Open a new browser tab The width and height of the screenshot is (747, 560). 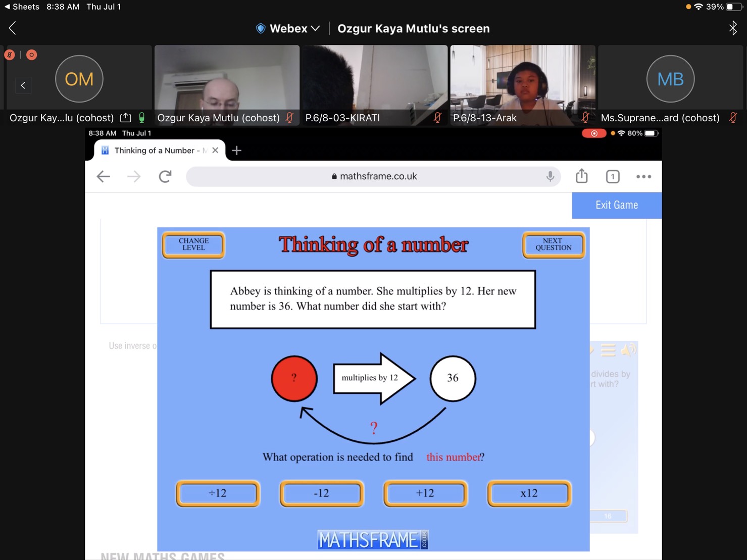236,150
